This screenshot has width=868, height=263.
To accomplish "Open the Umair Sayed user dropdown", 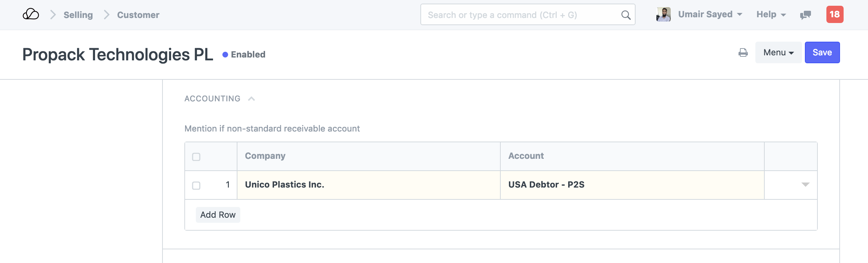I will (710, 15).
